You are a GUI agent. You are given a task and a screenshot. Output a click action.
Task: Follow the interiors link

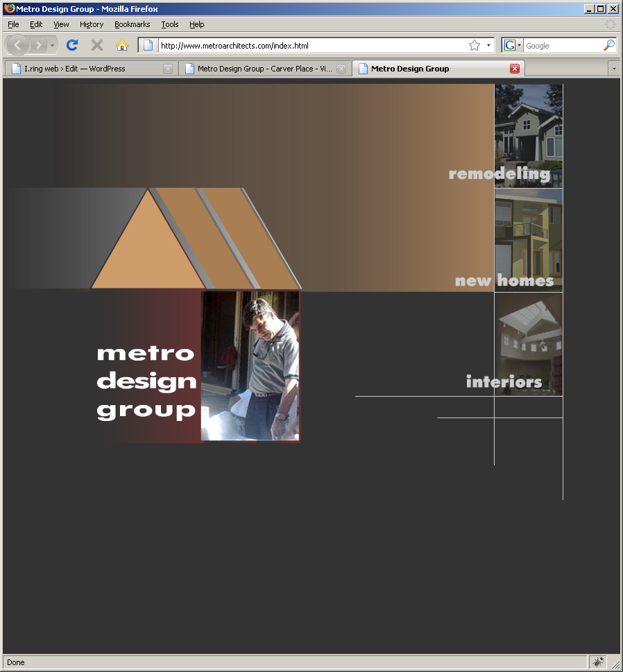pyautogui.click(x=504, y=381)
